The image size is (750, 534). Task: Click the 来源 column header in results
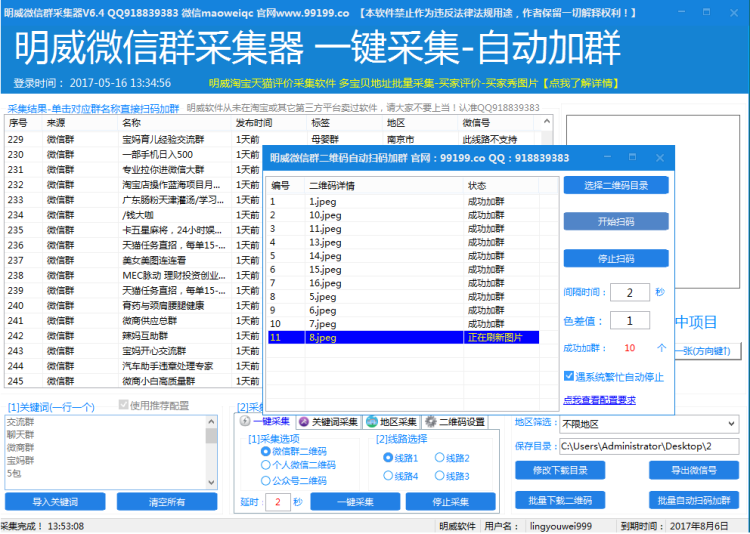point(80,123)
